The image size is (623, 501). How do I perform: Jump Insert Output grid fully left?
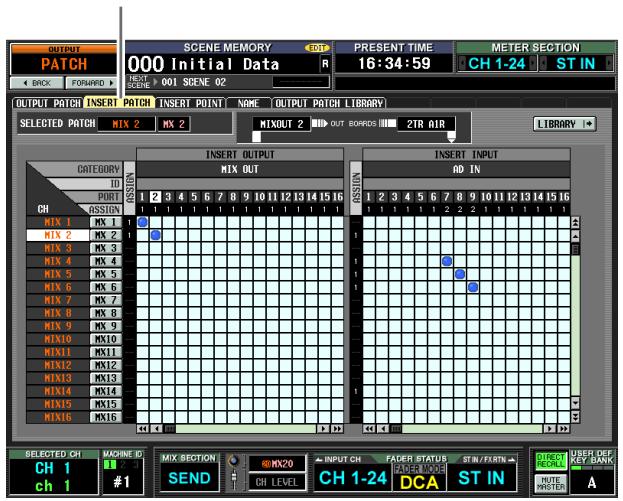click(143, 429)
